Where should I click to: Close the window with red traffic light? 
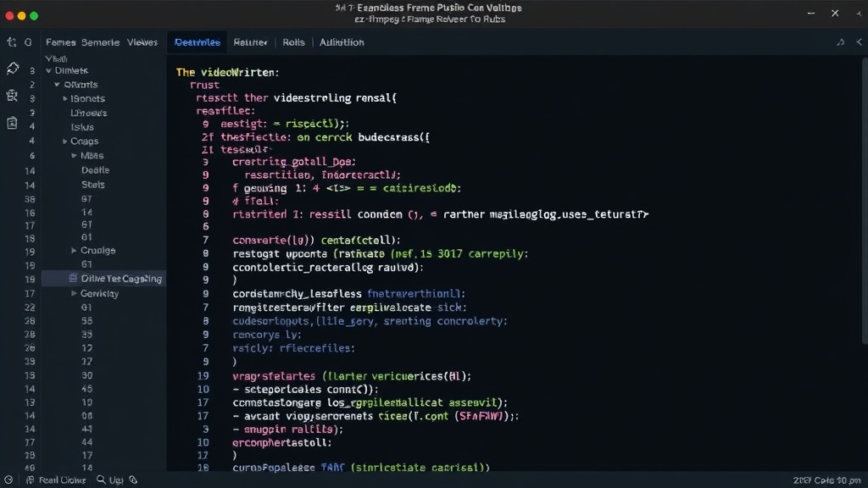[x=9, y=16]
